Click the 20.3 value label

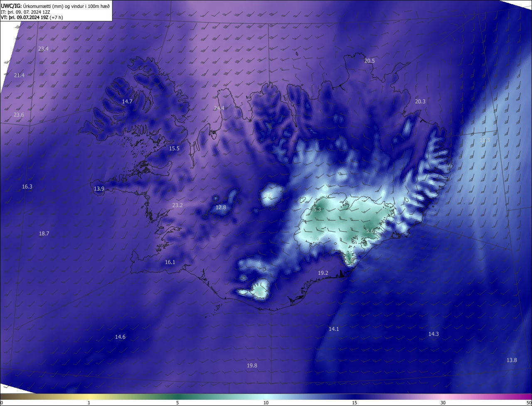pos(420,101)
